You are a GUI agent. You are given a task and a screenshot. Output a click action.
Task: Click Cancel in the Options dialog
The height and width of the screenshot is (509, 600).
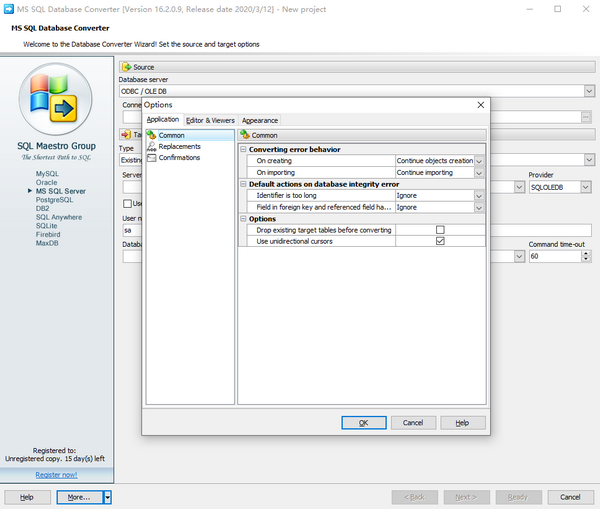coord(413,423)
